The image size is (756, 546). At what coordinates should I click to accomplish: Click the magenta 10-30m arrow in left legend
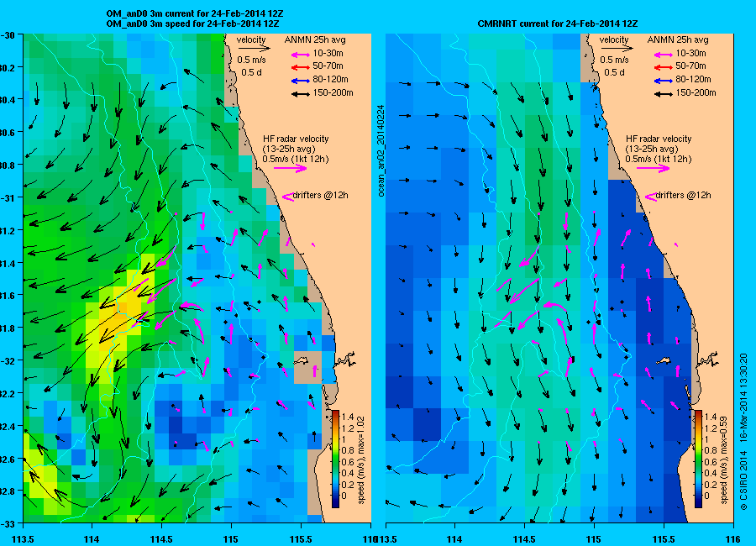click(301, 55)
